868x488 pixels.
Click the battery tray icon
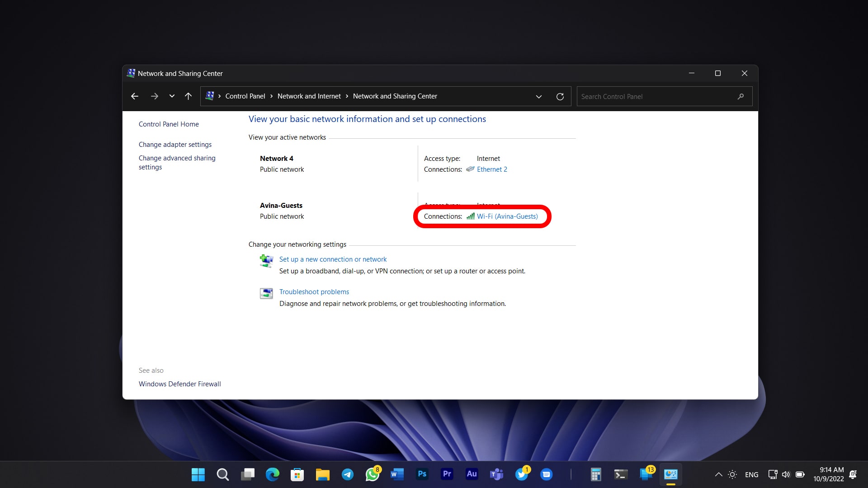(x=800, y=474)
